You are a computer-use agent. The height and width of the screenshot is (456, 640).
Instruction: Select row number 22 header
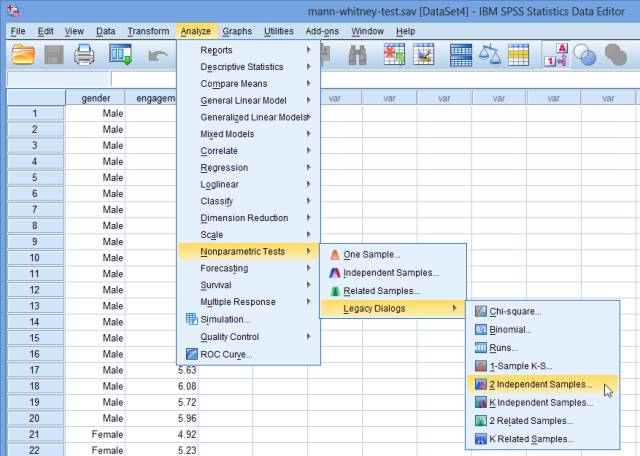tap(35, 450)
